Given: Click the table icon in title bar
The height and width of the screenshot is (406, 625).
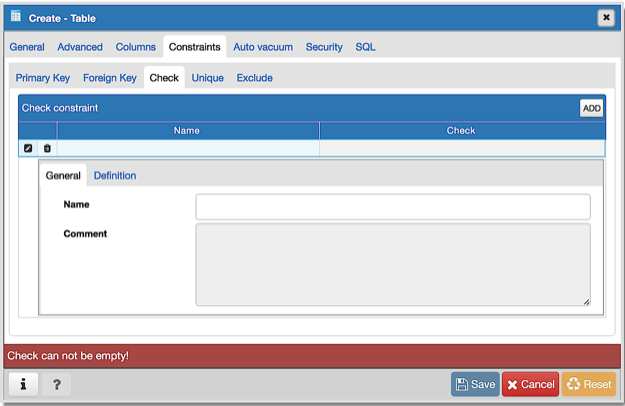Looking at the screenshot, I should [x=16, y=18].
